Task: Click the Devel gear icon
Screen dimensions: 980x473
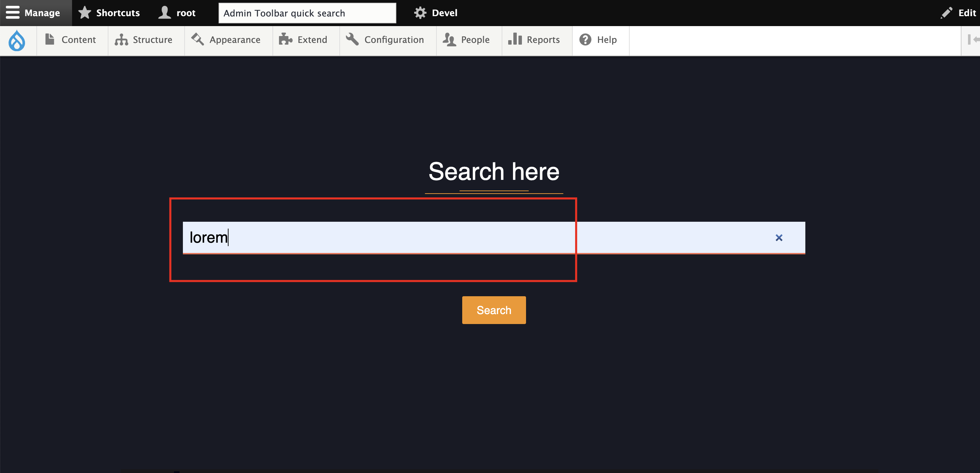Action: (420, 12)
